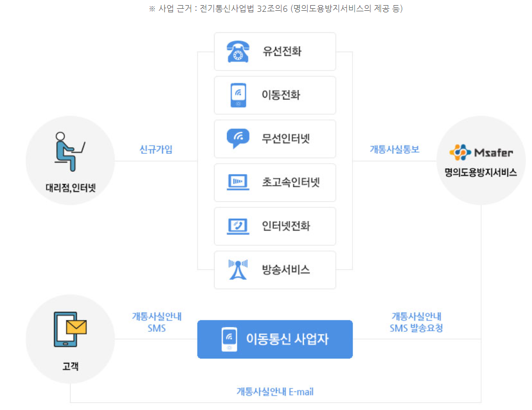Viewport: 532px width, 410px height.
Task: Click the laptop icon for 초고속인터넷
Action: tap(238, 182)
